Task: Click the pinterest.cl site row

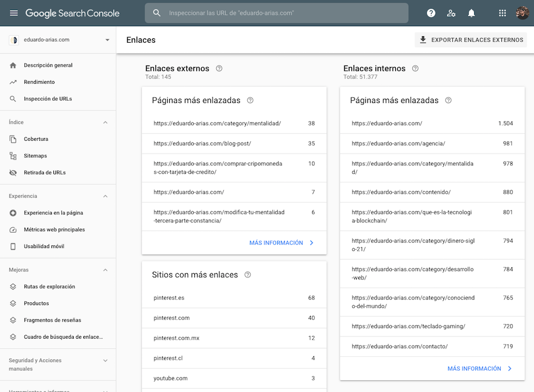Action: [x=234, y=358]
